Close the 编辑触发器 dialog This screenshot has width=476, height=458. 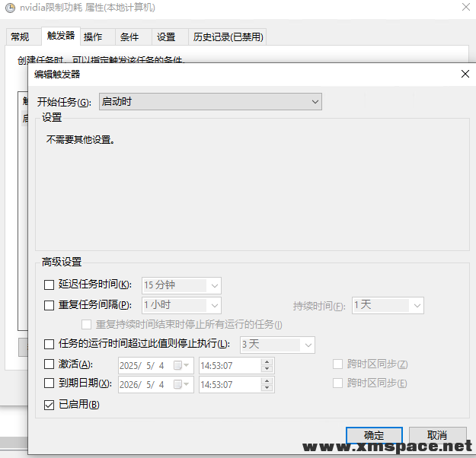click(x=465, y=74)
